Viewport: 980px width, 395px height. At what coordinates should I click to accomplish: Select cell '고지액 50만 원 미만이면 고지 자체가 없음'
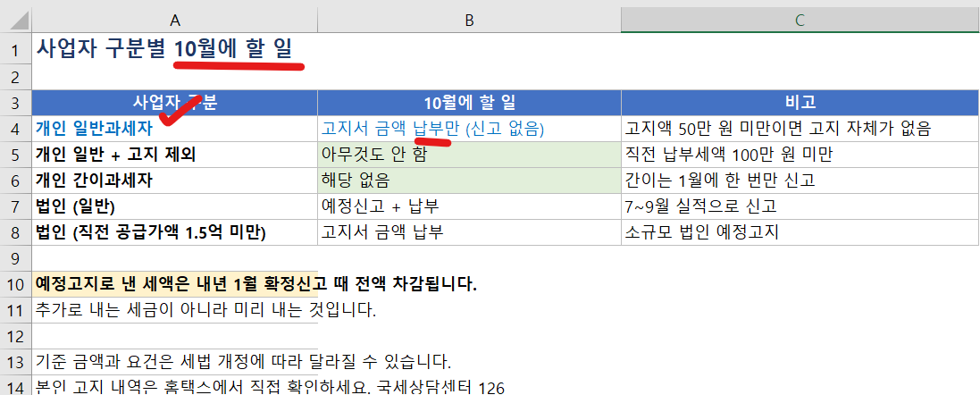[800, 129]
